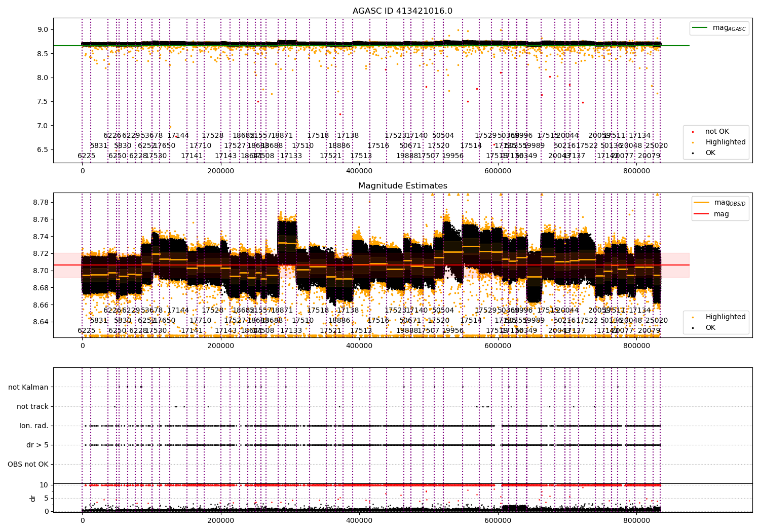760x532 pixels.
Task: Click obsid label '25020' in top plot
Action: point(657,145)
